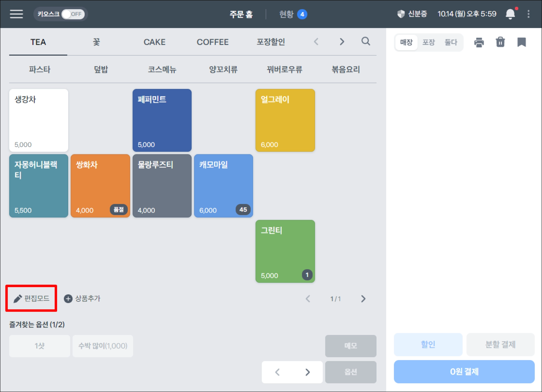Open the search magnifier icon
The image size is (542, 392).
366,41
